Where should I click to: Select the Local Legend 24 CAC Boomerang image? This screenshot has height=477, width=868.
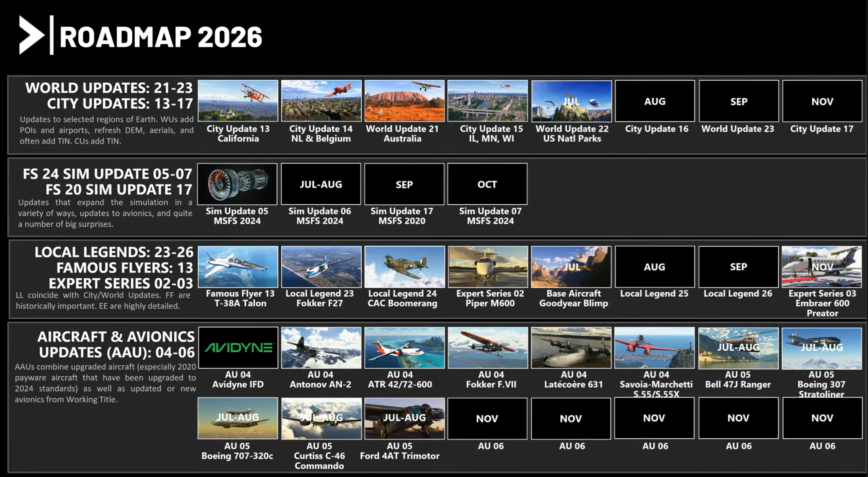click(405, 267)
